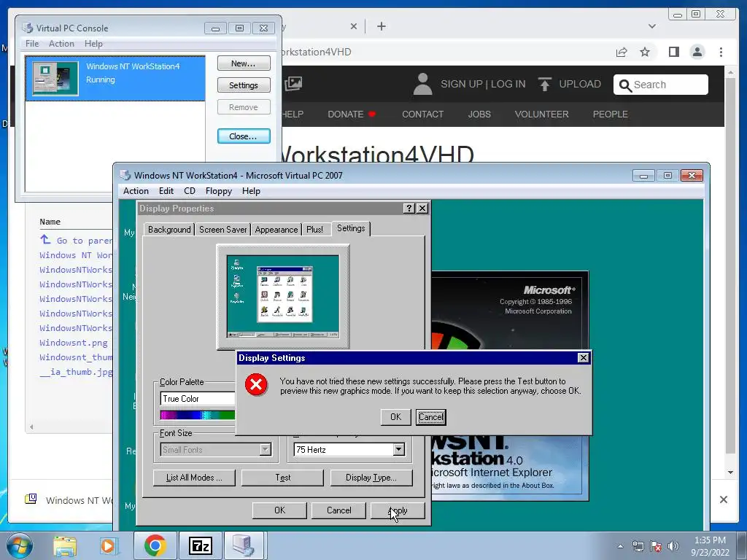The image size is (747, 560).
Task: Click Cancel at bottom of Display Properties
Action: coord(338,510)
